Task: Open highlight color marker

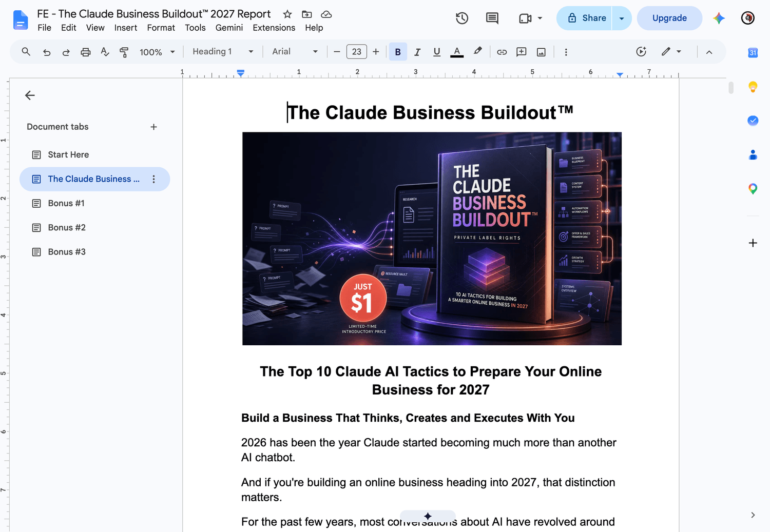Action: (x=478, y=51)
